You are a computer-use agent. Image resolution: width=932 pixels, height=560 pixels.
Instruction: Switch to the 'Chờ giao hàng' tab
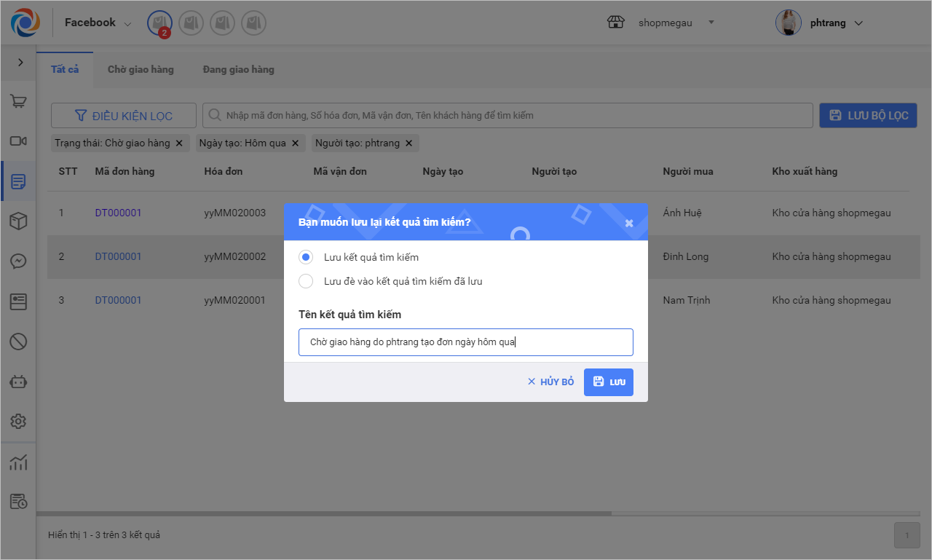point(141,70)
